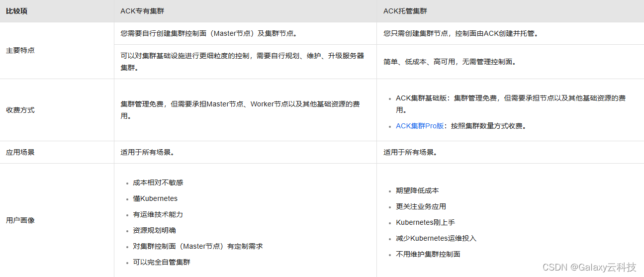Click text 您只需创建集群节点，控制面由ACK创建并托管
Screen dimensions: 644x277
[x=461, y=34]
